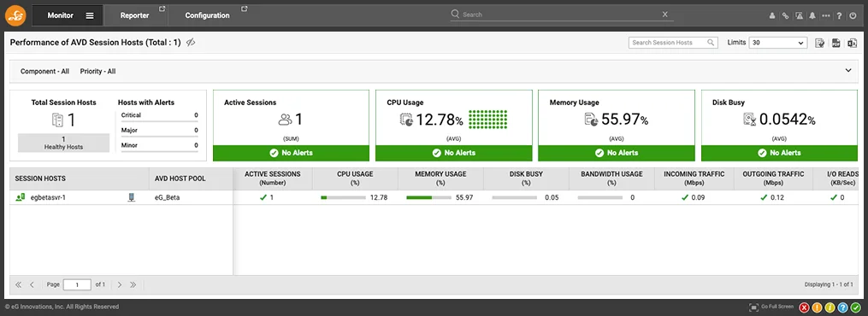Click the magnifier in Search Session Hosts box
The image size is (868, 316).
click(x=711, y=43)
